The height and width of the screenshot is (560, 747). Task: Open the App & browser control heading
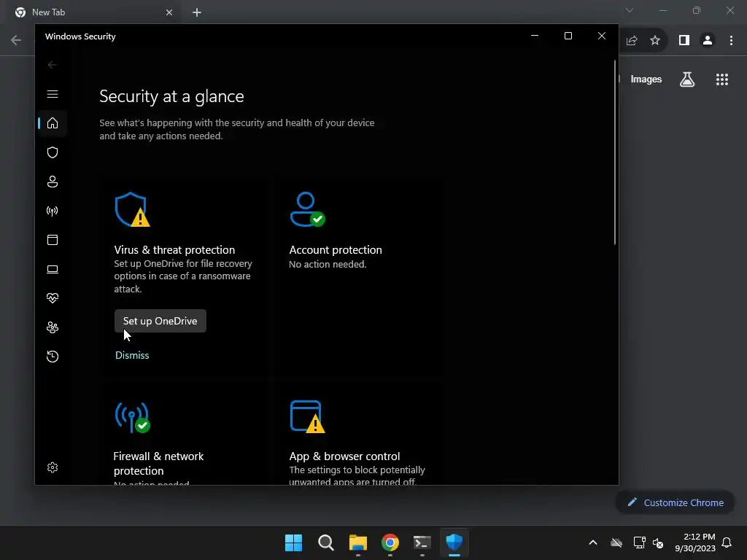344,456
